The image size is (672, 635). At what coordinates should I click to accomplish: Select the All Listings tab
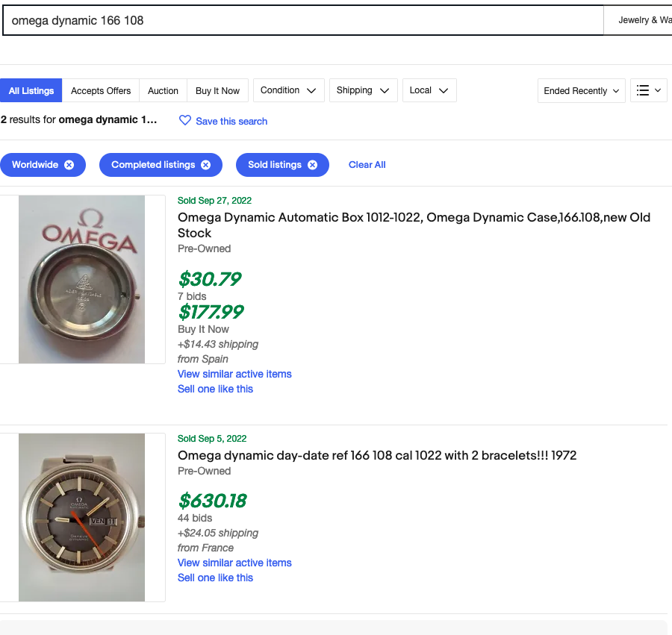pyautogui.click(x=31, y=91)
